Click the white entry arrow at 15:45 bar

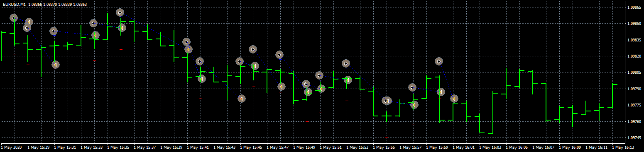click(240, 61)
